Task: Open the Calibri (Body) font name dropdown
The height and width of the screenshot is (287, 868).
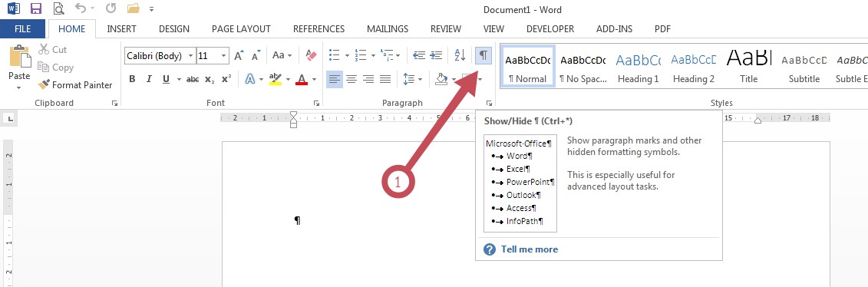Action: 191,56
